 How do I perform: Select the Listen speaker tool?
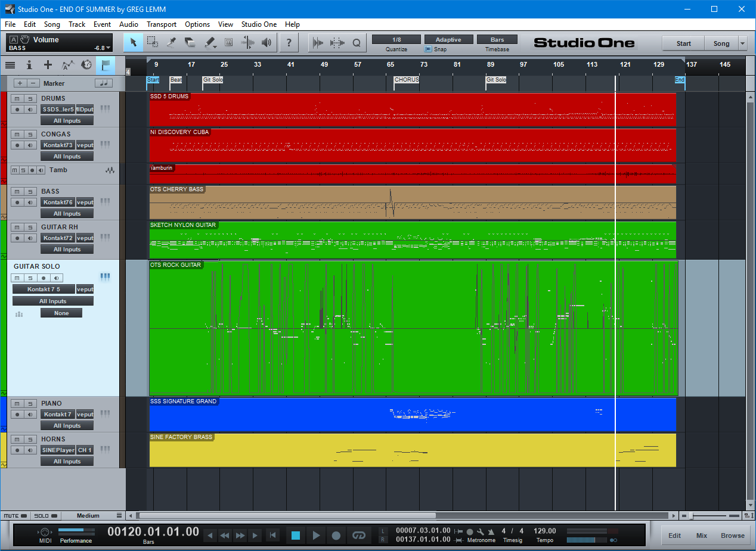(x=267, y=42)
